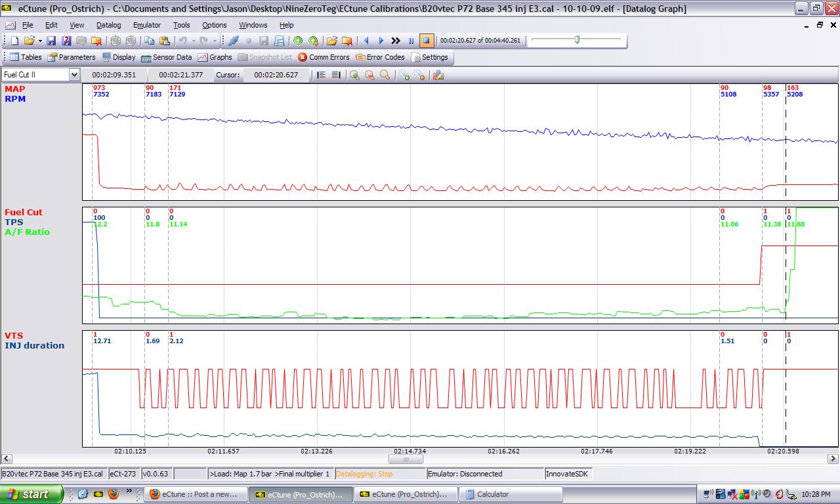Fast-forward the datalog playback
840x504 pixels.
396,41
